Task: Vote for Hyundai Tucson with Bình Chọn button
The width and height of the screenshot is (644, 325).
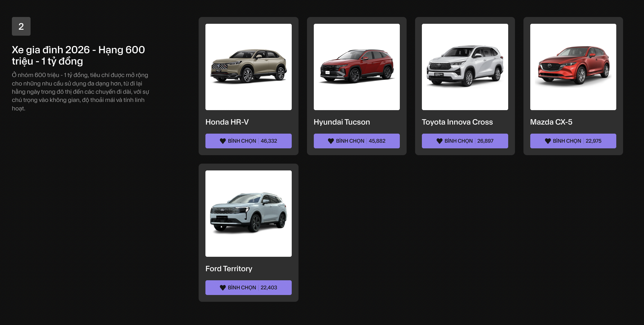Action: click(357, 141)
